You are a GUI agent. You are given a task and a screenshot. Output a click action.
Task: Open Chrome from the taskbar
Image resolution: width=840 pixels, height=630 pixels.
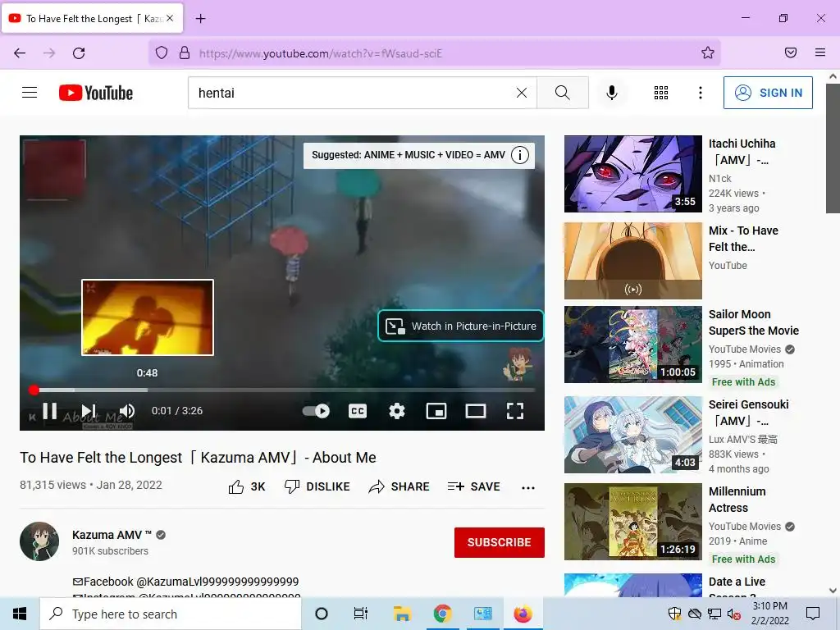442,614
